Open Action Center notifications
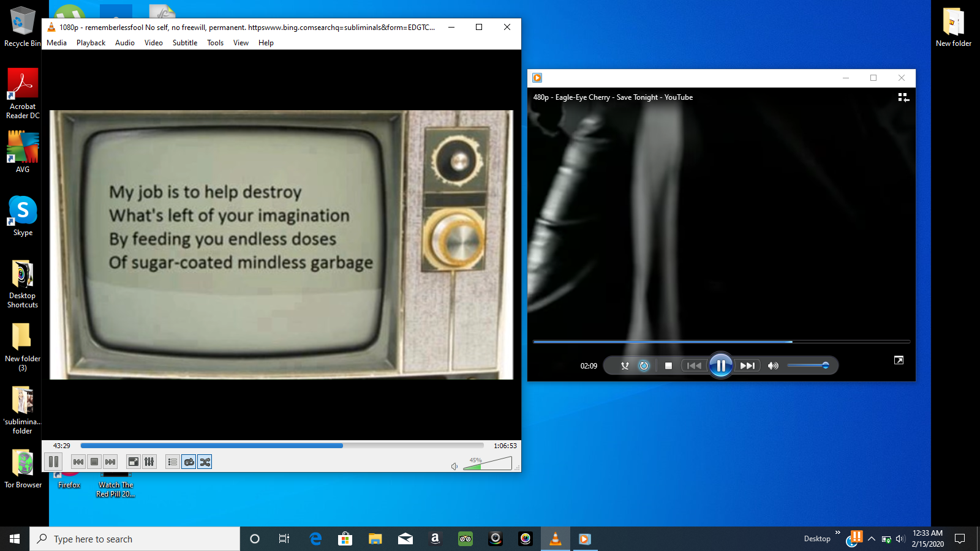Viewport: 980px width, 551px height. 960,539
